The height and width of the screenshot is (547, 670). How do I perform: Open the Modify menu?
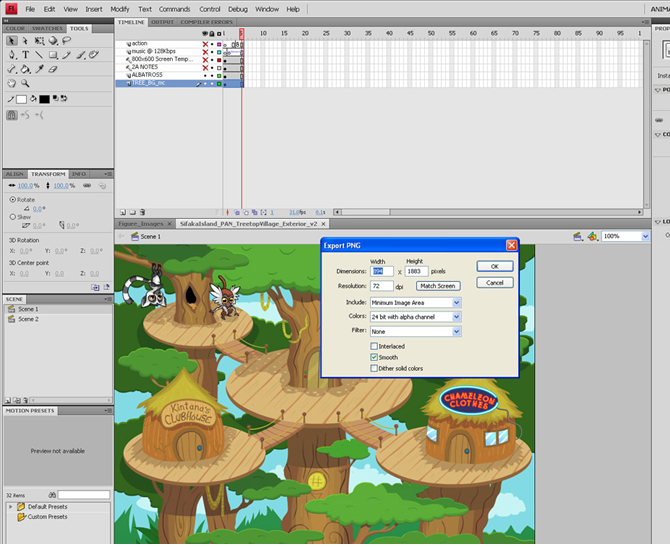(119, 9)
